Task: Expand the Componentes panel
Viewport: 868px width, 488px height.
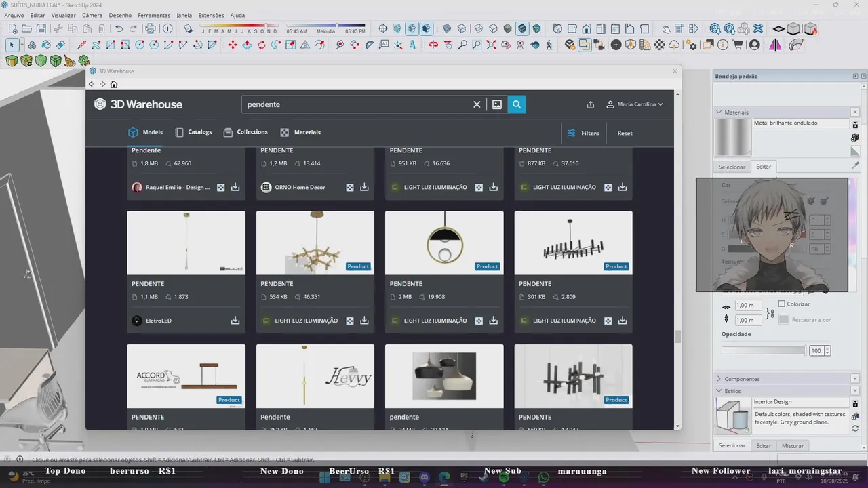Action: click(719, 379)
